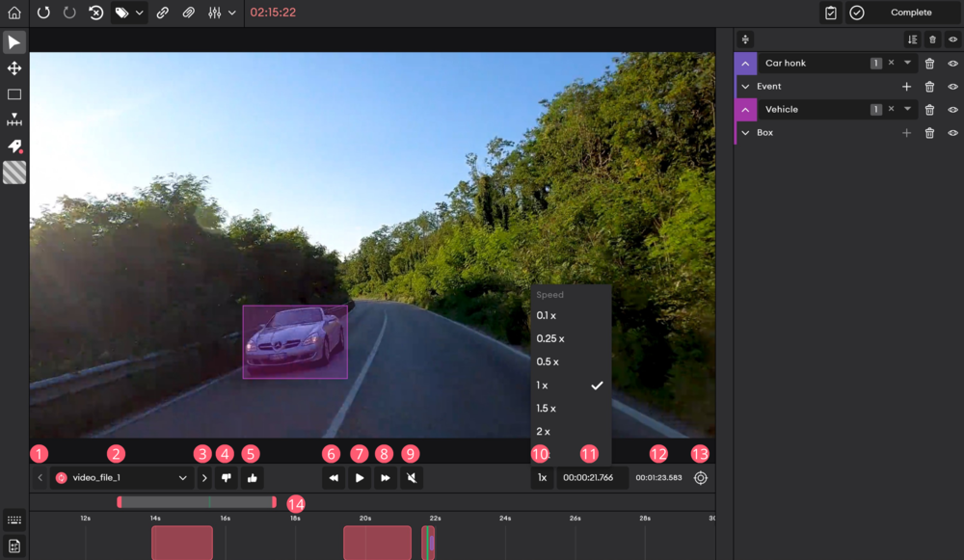Open the tags tool
Viewport: 964px width, 560px height.
click(x=121, y=13)
